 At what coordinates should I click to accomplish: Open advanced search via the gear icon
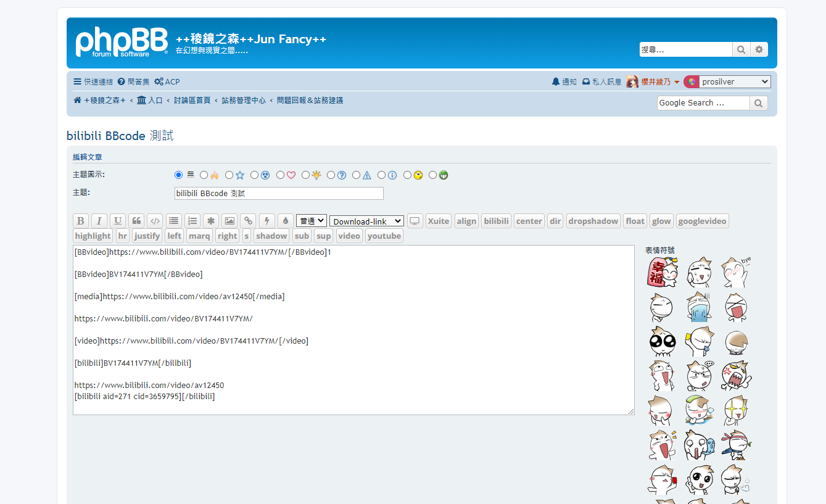pos(759,49)
